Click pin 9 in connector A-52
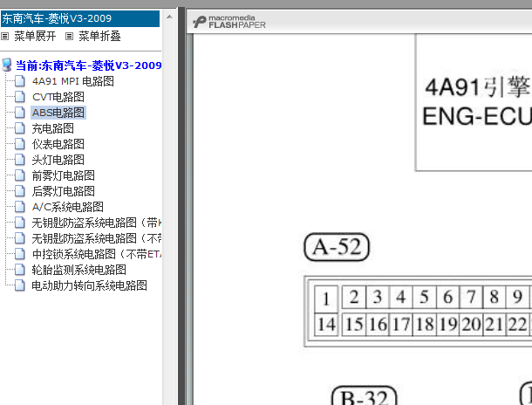The height and width of the screenshot is (405, 532). (517, 297)
